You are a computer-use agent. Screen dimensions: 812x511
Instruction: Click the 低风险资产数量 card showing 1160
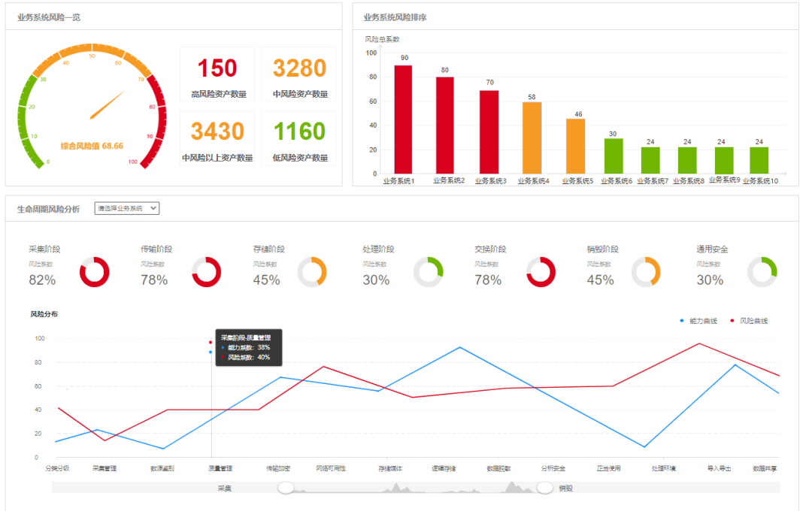click(299, 138)
